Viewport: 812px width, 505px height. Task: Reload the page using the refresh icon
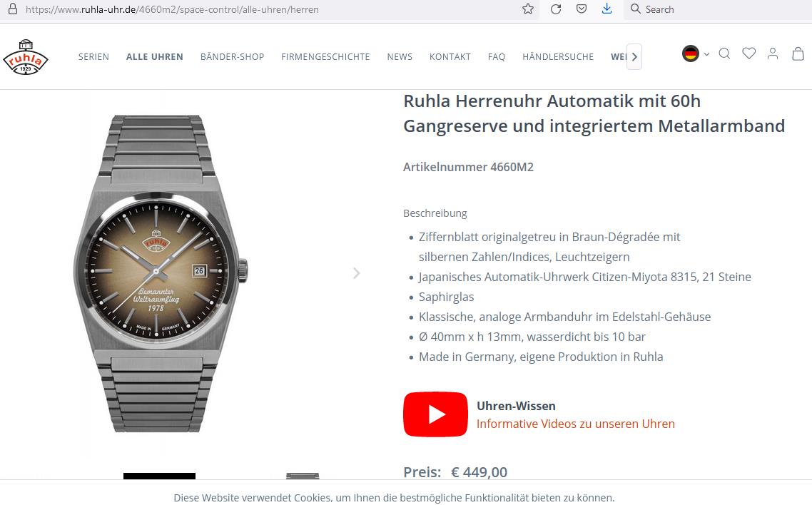tap(556, 9)
